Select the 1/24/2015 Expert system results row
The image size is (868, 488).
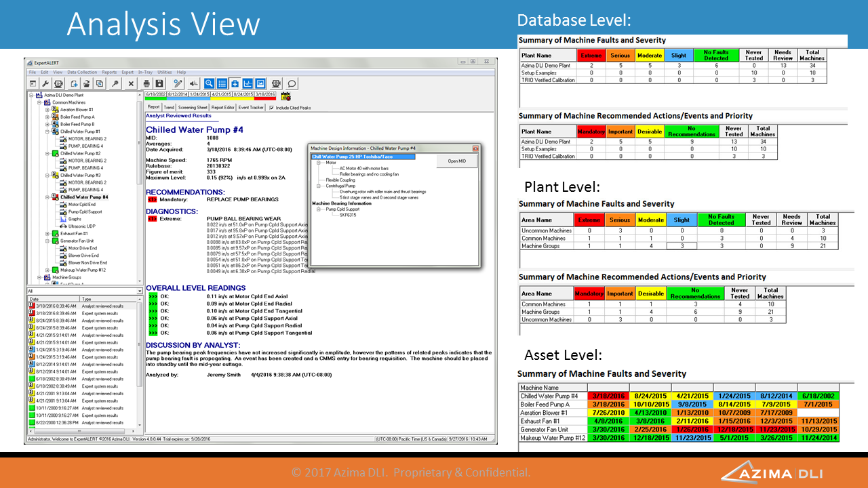point(82,357)
